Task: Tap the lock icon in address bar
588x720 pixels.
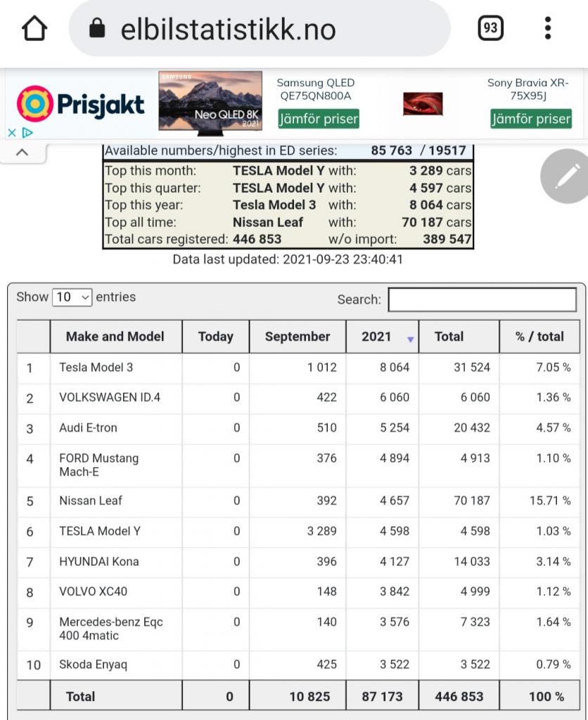Action: pos(98,30)
